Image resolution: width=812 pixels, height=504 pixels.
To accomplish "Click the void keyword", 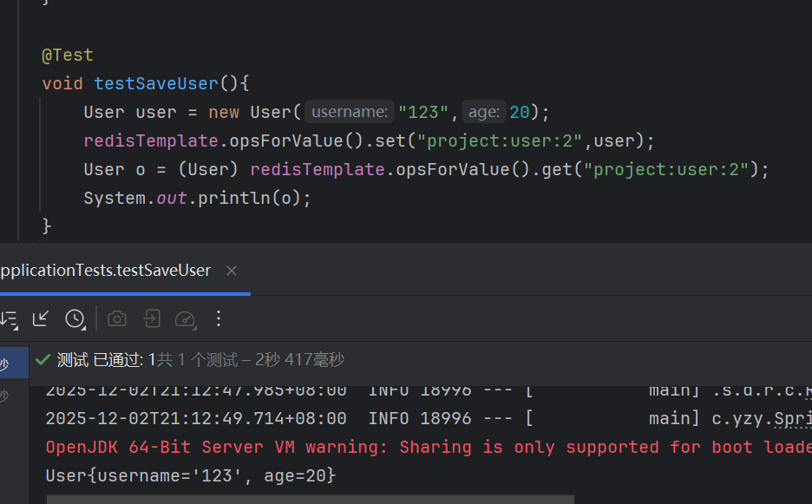I will pos(62,83).
